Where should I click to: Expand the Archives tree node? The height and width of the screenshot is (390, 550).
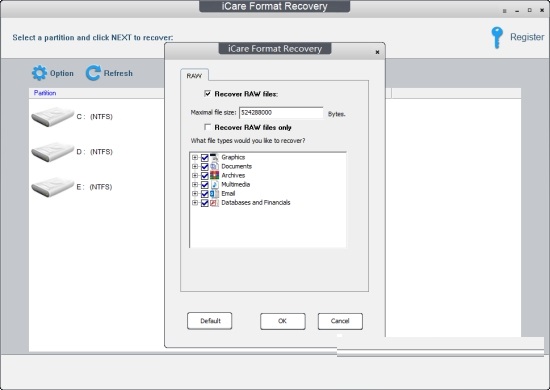[195, 176]
